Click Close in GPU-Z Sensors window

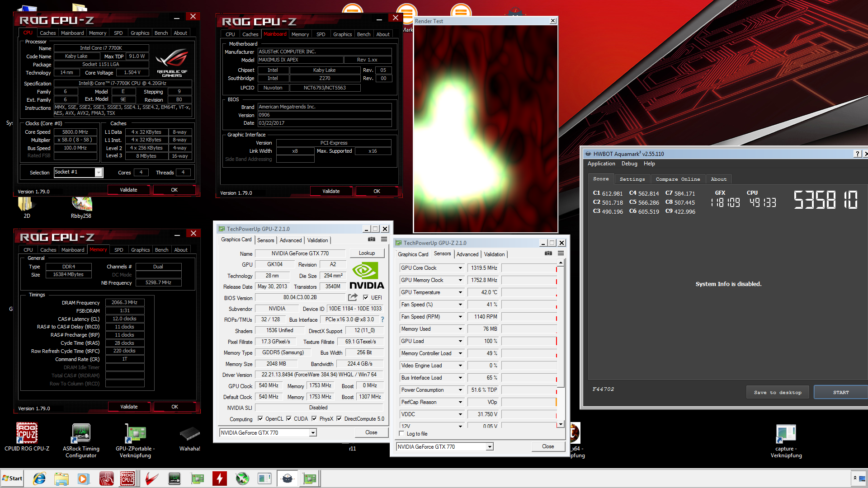pyautogui.click(x=548, y=446)
